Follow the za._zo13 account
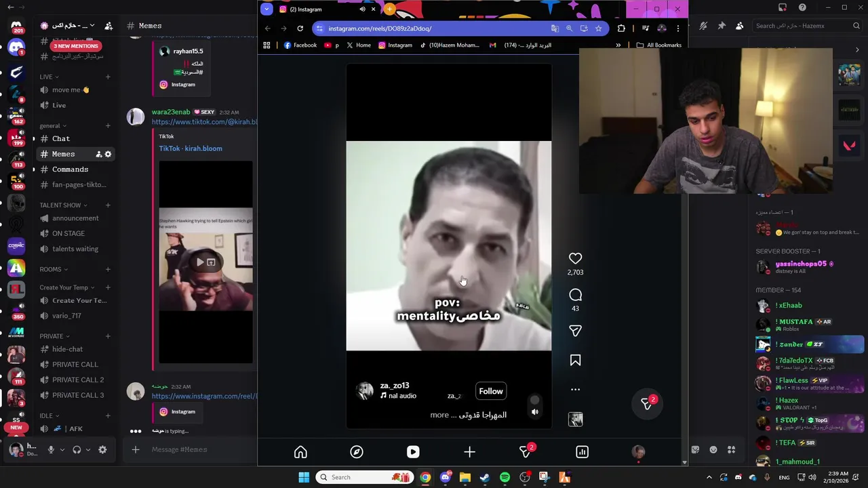This screenshot has height=488, width=868. [x=491, y=391]
